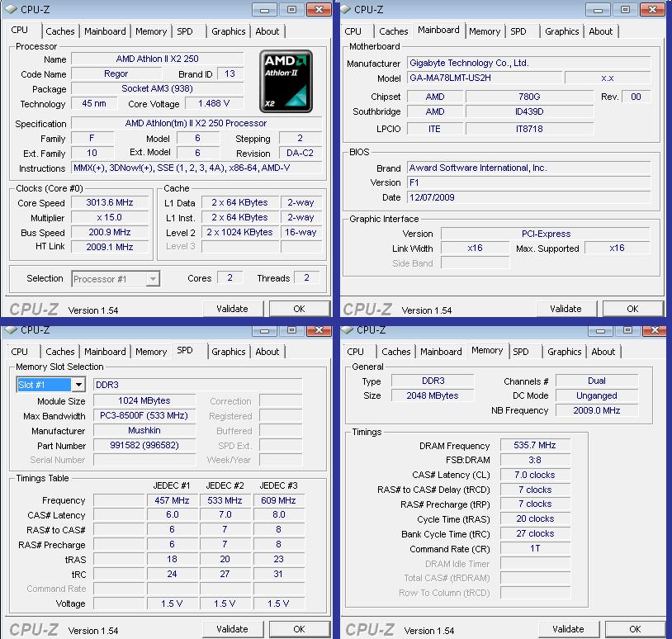Viewport: 672px width, 639px height.
Task: Click Validate in the Mainboard window
Action: pos(566,309)
